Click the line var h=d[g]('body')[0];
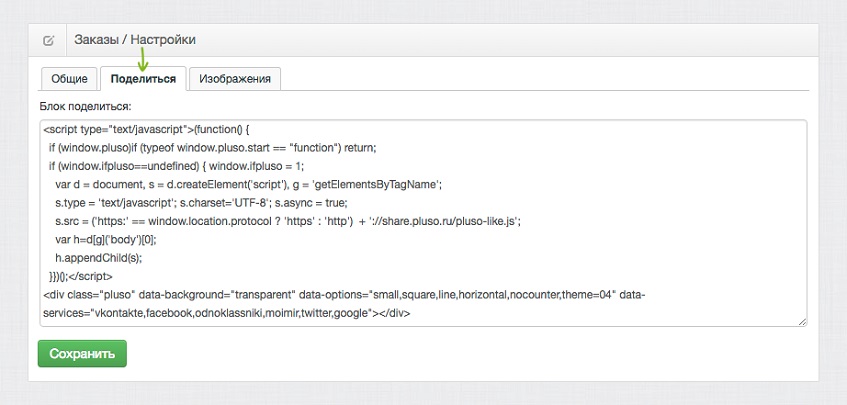 coord(106,240)
